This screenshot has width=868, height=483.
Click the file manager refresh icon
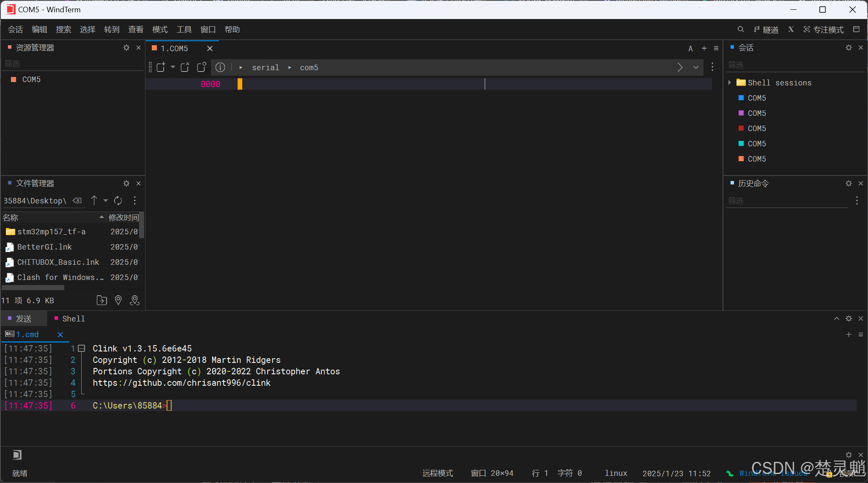[x=118, y=200]
